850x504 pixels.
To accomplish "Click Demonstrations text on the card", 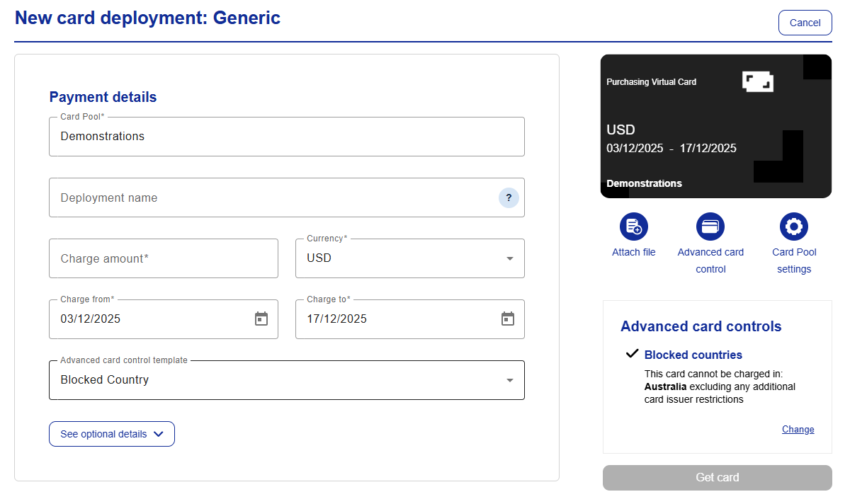I will [645, 183].
